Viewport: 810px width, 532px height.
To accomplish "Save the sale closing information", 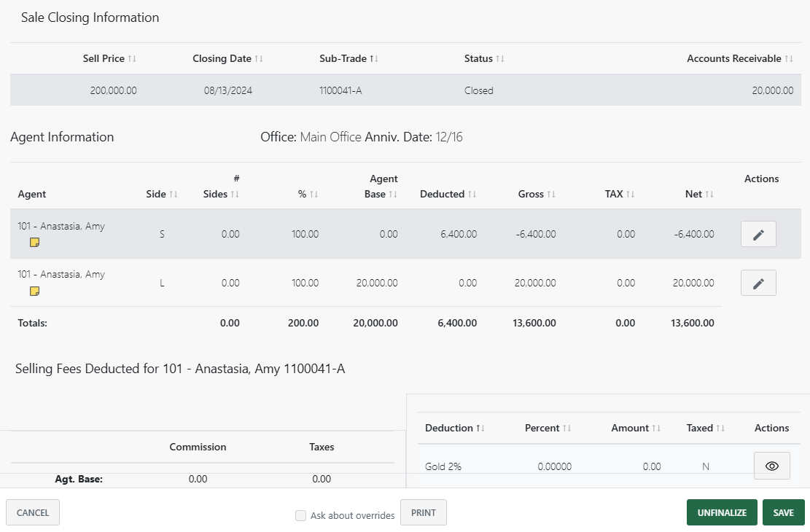I will (783, 512).
